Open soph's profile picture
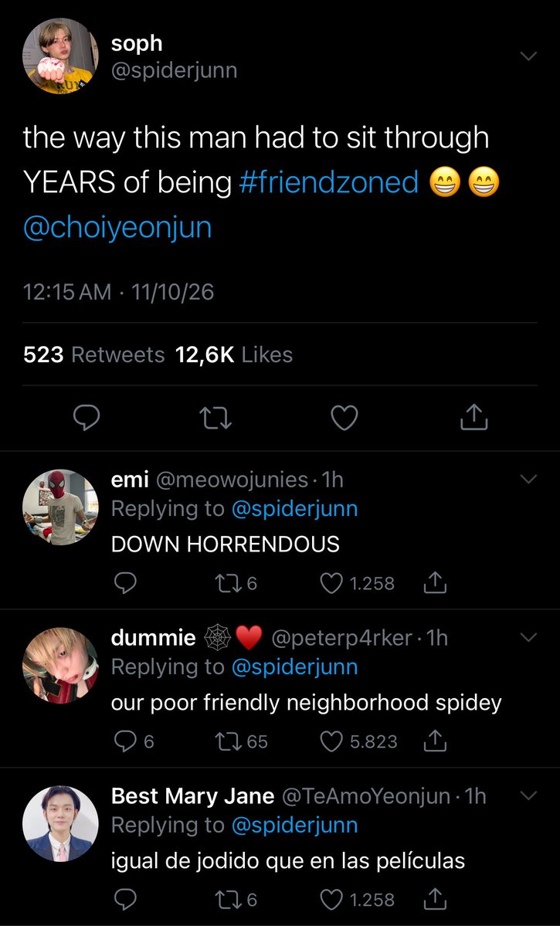This screenshot has height=926, width=560. (60, 56)
